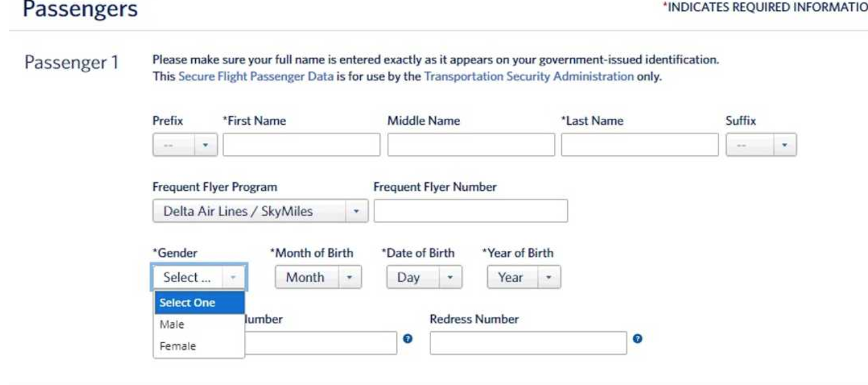Click the help icon beside Redress Number
Image resolution: width=868 pixels, height=385 pixels.
click(637, 339)
